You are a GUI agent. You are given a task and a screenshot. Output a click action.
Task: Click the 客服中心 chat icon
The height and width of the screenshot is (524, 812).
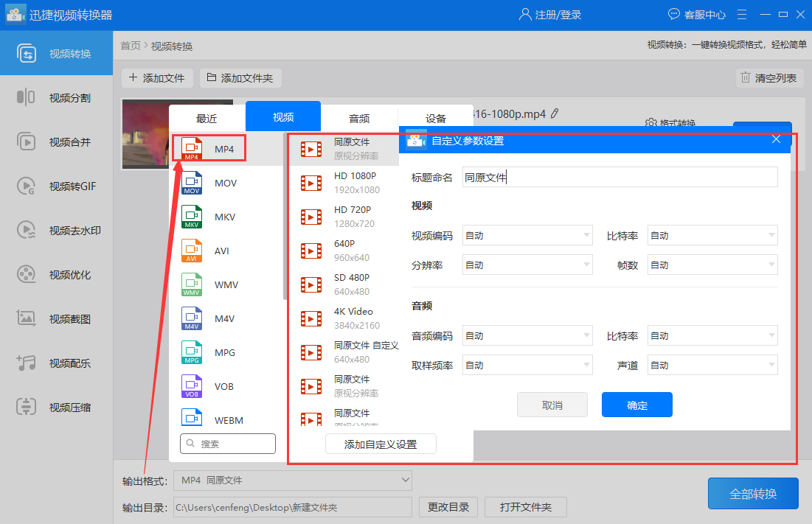[x=674, y=14]
